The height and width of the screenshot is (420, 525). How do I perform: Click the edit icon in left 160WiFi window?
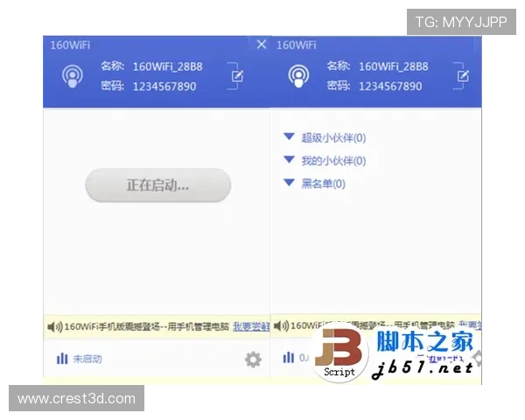tap(237, 76)
